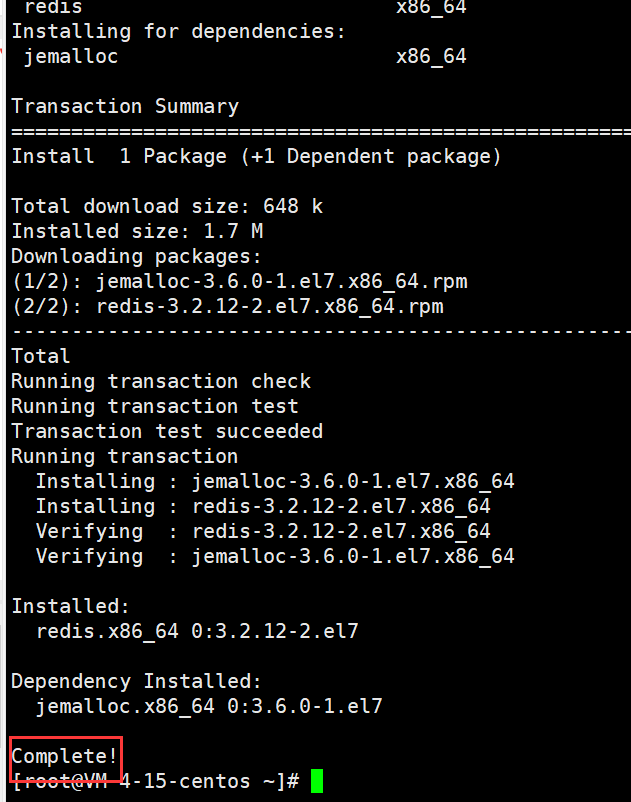This screenshot has height=802, width=631.
Task: Click the 'Total' line under downloads
Action: click(40, 357)
